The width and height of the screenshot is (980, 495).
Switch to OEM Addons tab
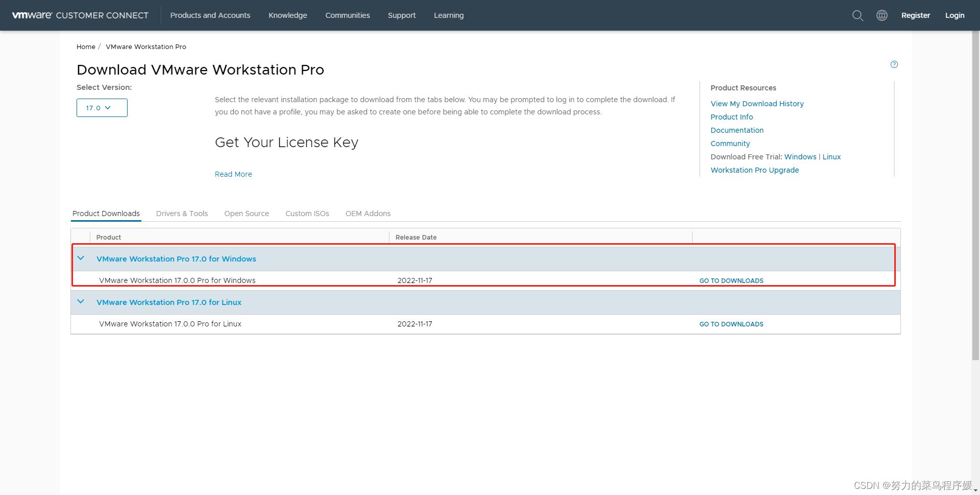coord(368,214)
